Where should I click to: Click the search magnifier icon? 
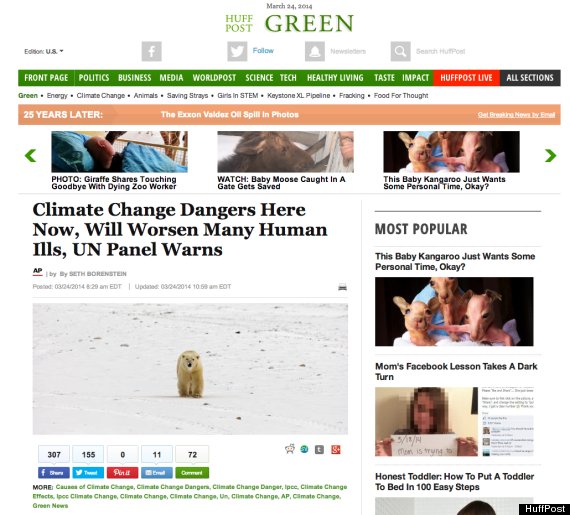tap(401, 51)
